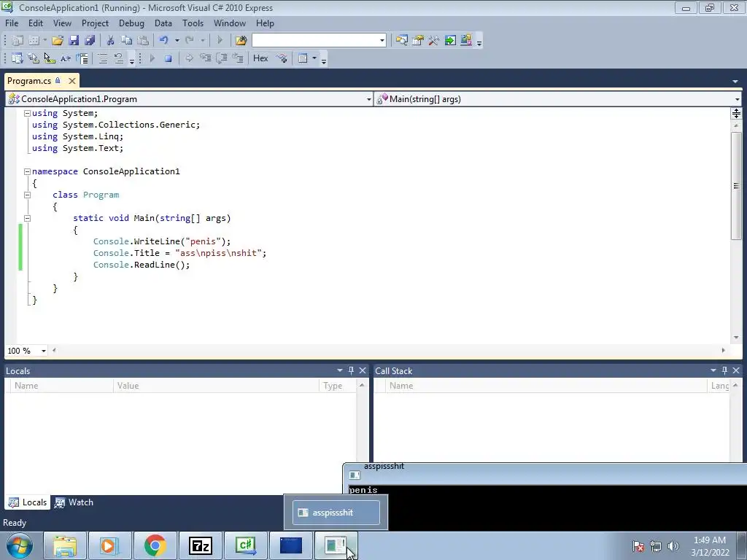Open the Toolbox icon with crossed tools
747x560 pixels.
(433, 41)
